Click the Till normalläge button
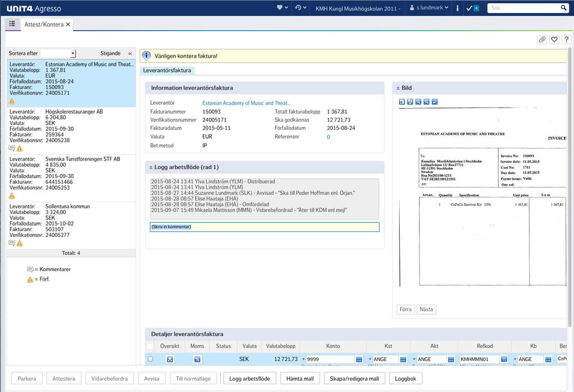This screenshot has width=574, height=392. click(x=193, y=379)
